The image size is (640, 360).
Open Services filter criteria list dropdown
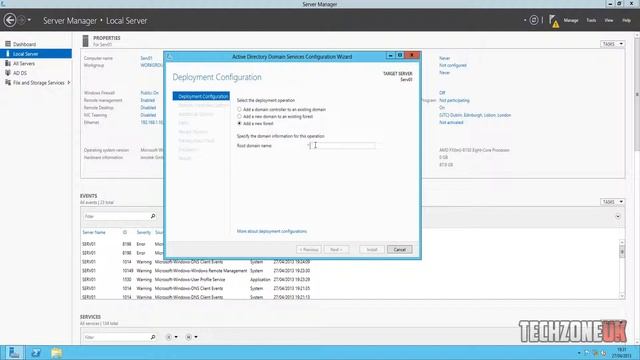[172, 337]
